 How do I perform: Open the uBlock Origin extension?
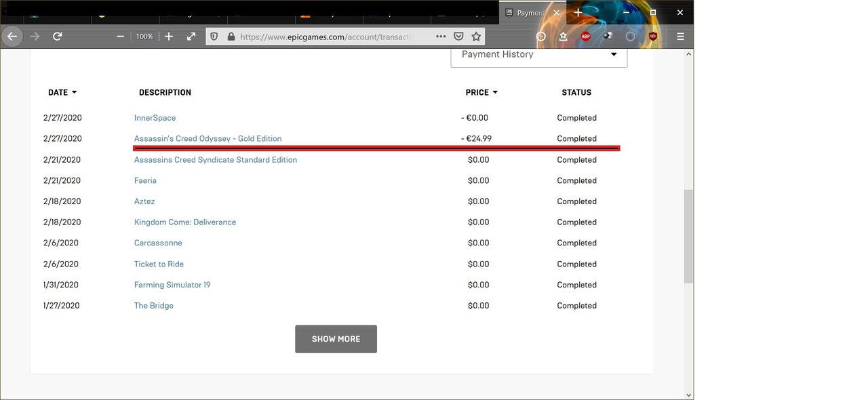click(652, 37)
